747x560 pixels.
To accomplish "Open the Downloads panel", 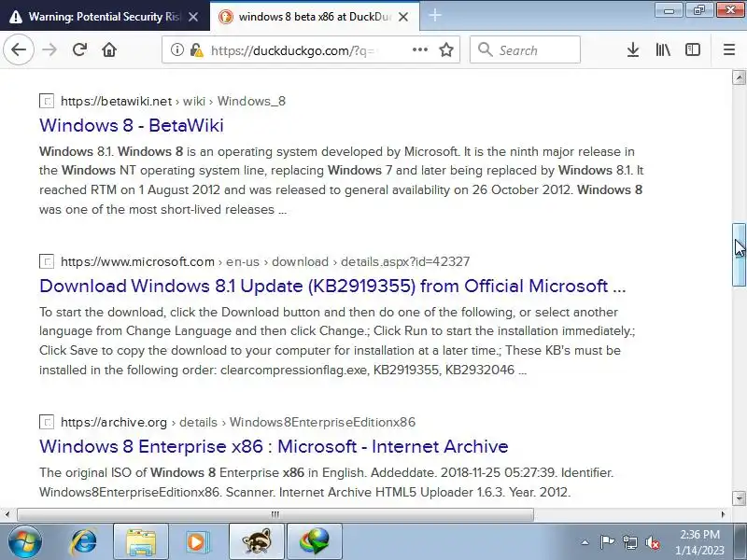I will coord(633,49).
